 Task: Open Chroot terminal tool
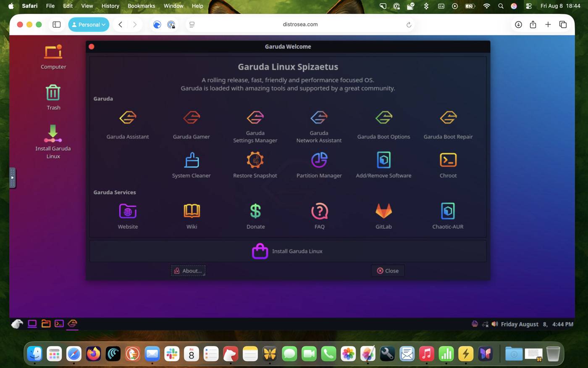pyautogui.click(x=448, y=165)
